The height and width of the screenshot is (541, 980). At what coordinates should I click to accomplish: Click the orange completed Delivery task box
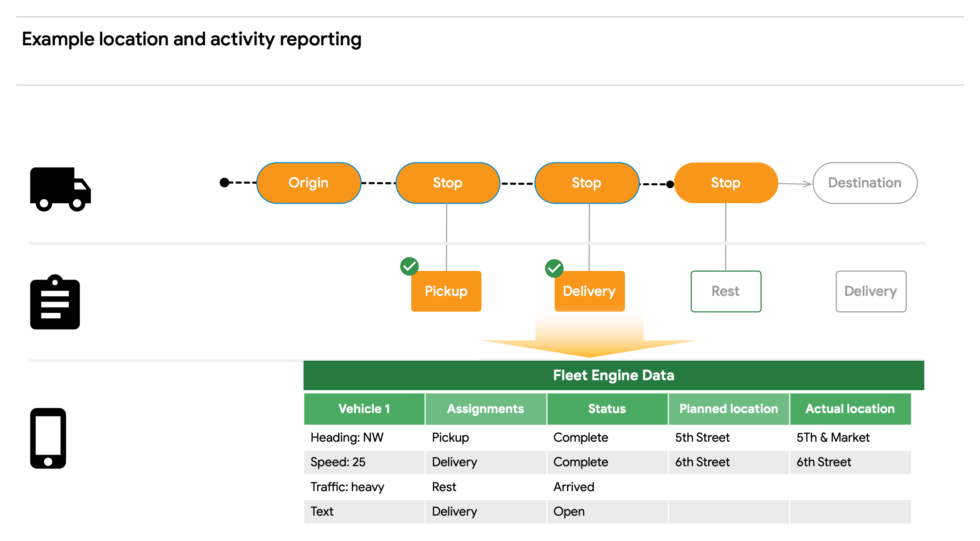589,291
